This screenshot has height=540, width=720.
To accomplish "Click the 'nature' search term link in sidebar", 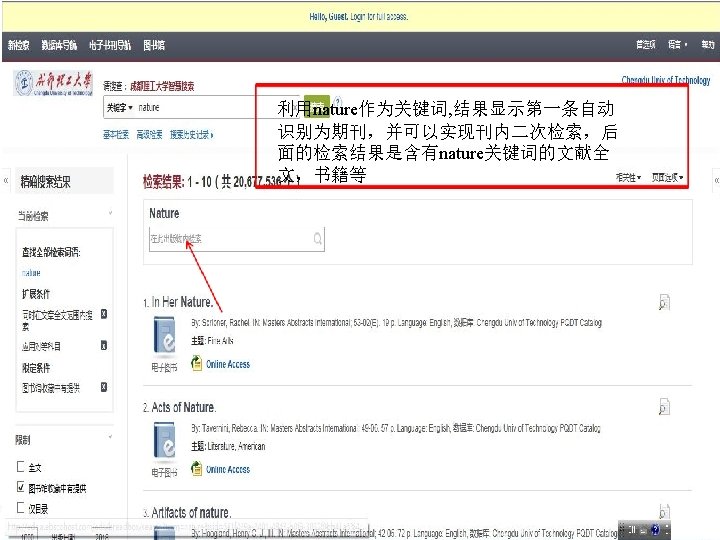I will coord(31,273).
